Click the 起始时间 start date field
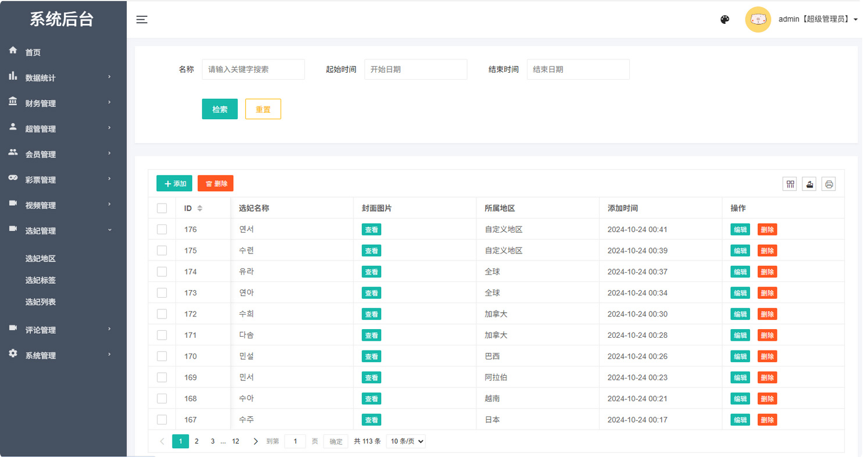868x457 pixels. coord(415,69)
